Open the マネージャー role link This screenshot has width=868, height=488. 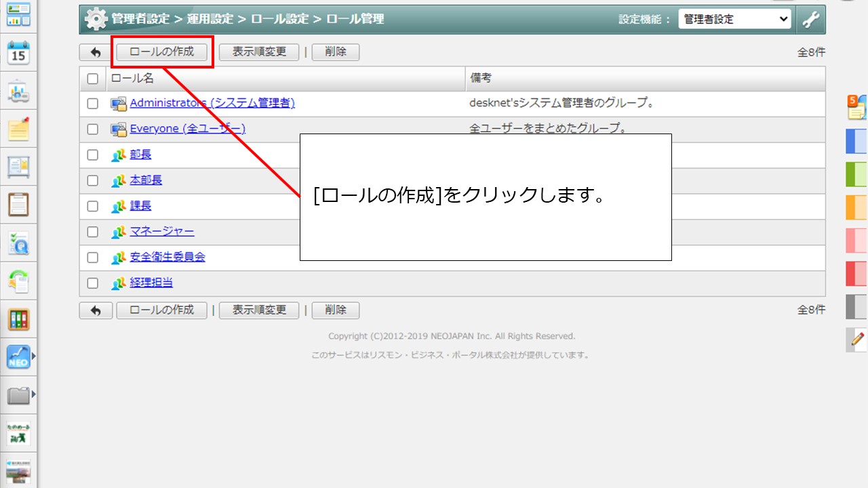click(161, 232)
